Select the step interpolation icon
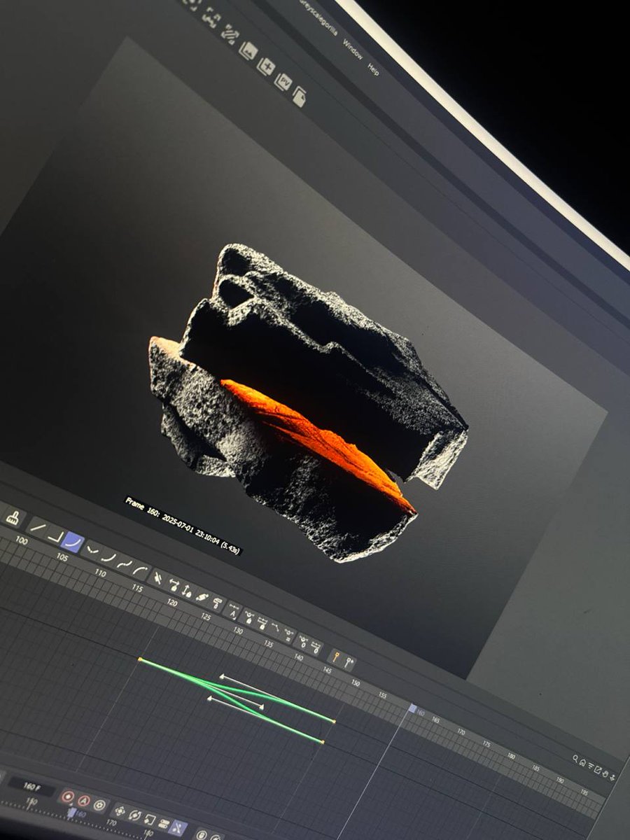Viewport: 630px width, 840px height. (x=56, y=536)
